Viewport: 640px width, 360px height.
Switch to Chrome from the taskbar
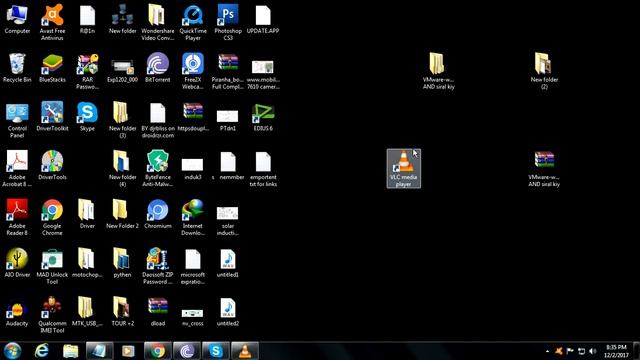tap(158, 351)
